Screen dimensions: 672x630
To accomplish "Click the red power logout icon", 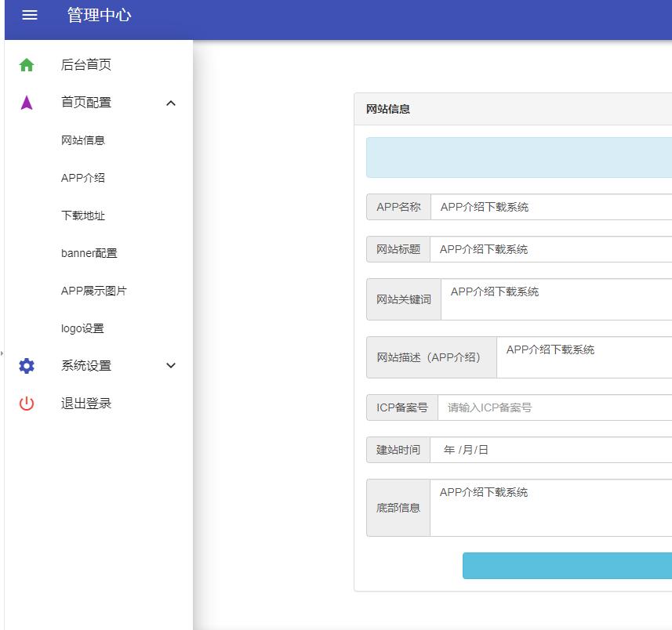I will [27, 404].
